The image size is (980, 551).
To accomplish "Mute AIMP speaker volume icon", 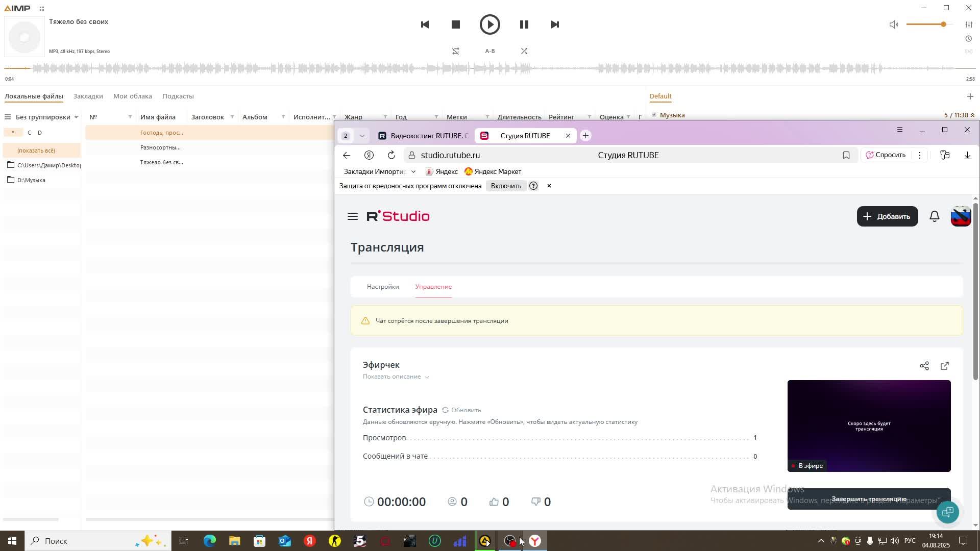I will [x=894, y=24].
